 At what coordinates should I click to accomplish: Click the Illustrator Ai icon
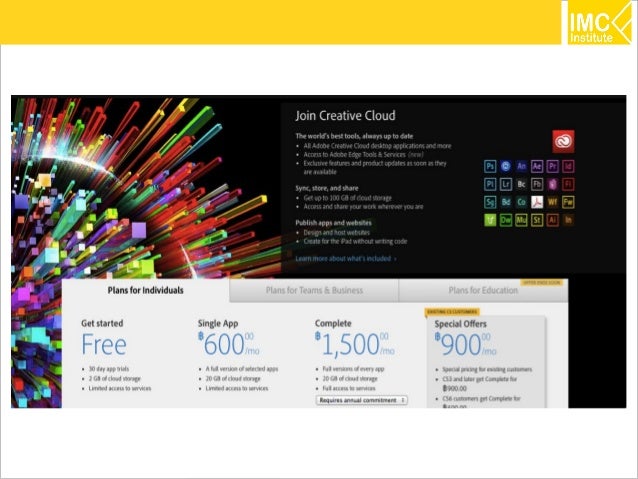pyautogui.click(x=552, y=220)
